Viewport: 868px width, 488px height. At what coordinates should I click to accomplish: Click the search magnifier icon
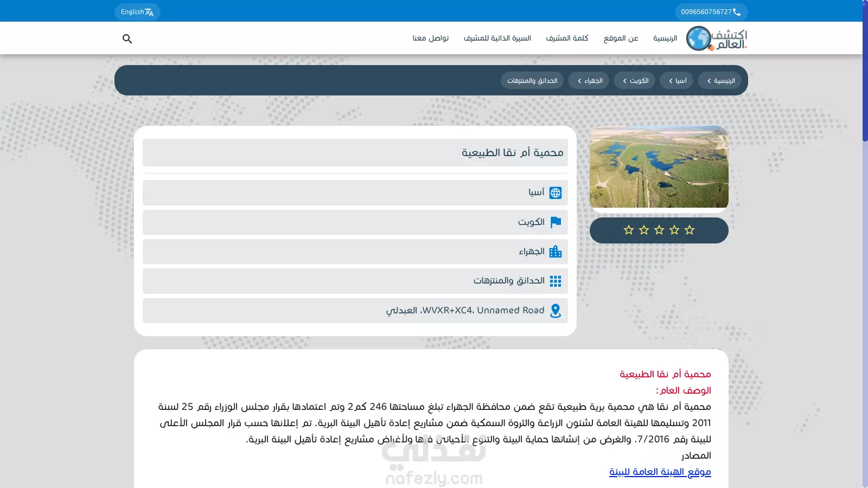click(127, 38)
